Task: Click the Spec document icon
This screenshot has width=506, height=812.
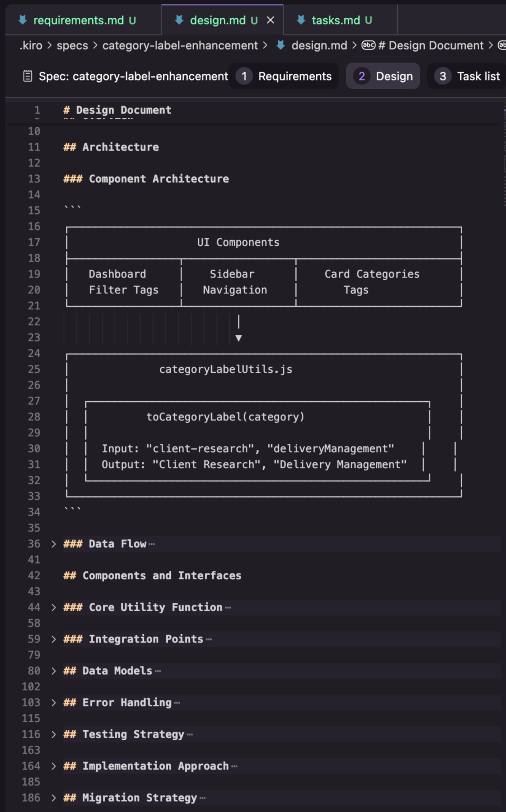Action: (28, 76)
